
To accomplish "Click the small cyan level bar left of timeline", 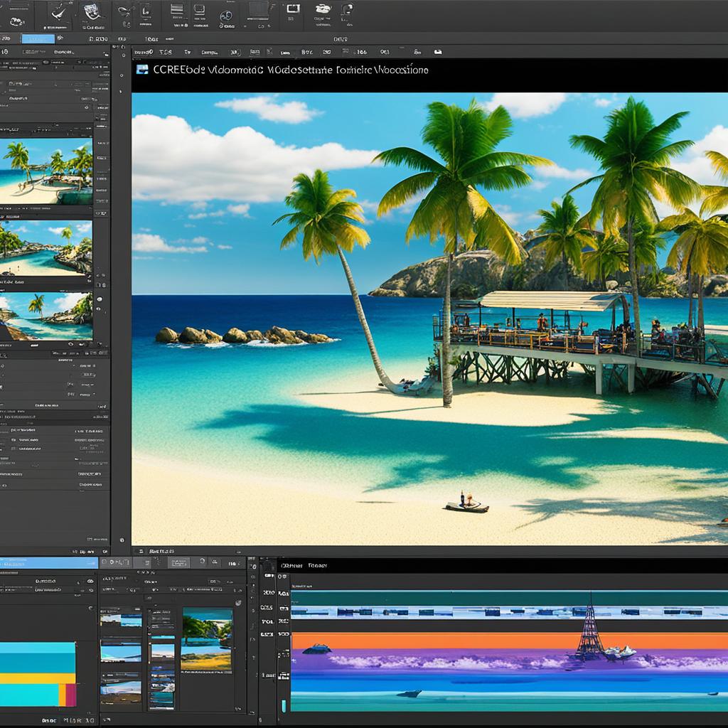I will [284, 705].
